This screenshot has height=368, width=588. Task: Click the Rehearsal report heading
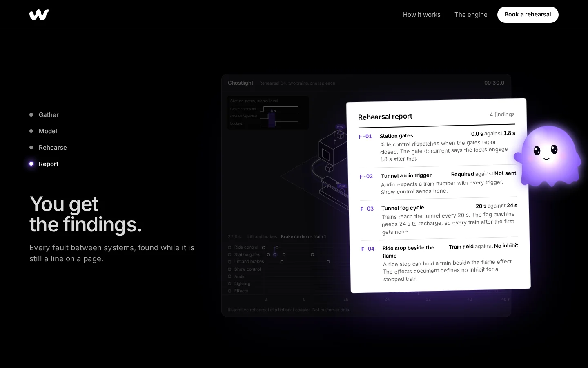coord(385,117)
